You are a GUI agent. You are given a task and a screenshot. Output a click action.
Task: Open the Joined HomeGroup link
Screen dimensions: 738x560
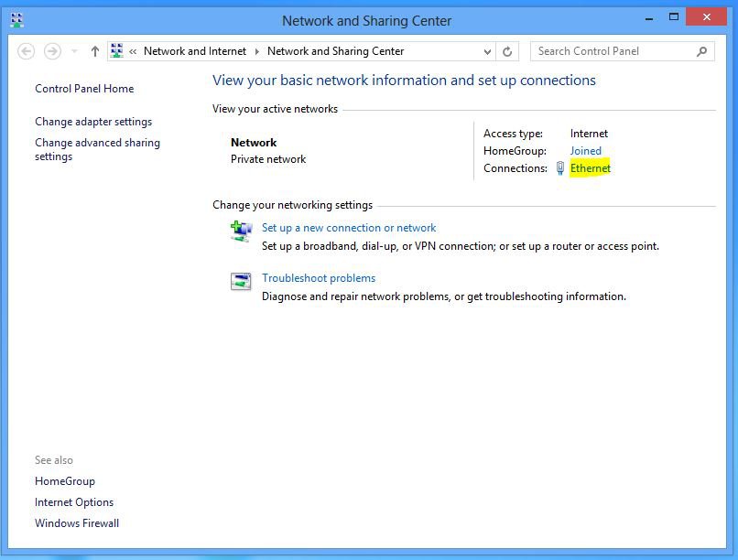point(586,151)
